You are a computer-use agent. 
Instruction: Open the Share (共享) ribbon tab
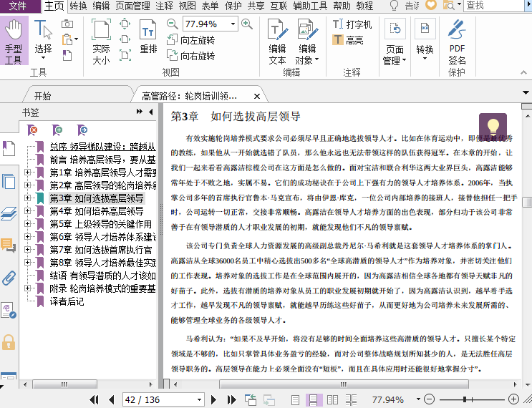pos(256,6)
